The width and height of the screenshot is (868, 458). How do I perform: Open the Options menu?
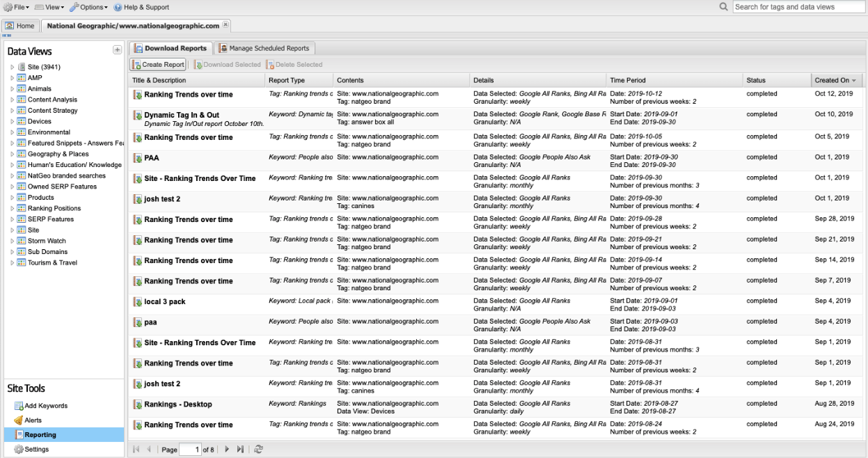[x=89, y=7]
